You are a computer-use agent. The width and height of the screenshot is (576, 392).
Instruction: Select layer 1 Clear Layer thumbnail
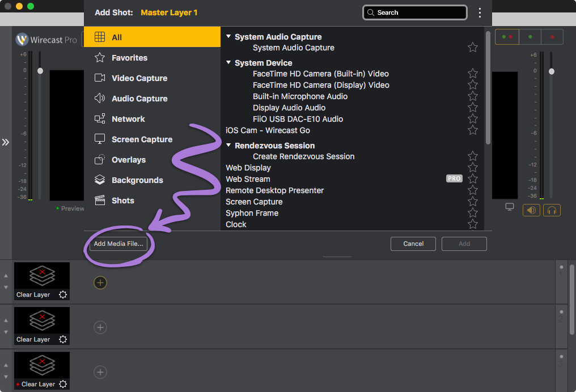42,281
